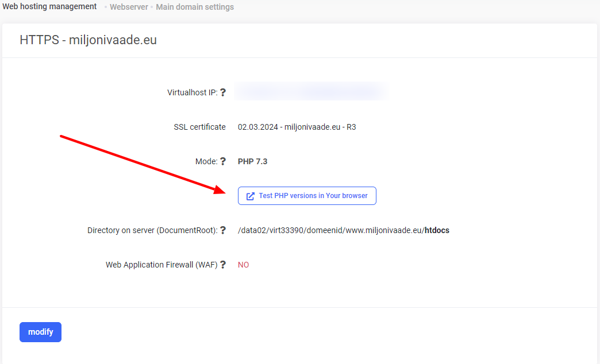Open the help tooltip next to Mode
The height and width of the screenshot is (364, 600).
(x=223, y=161)
